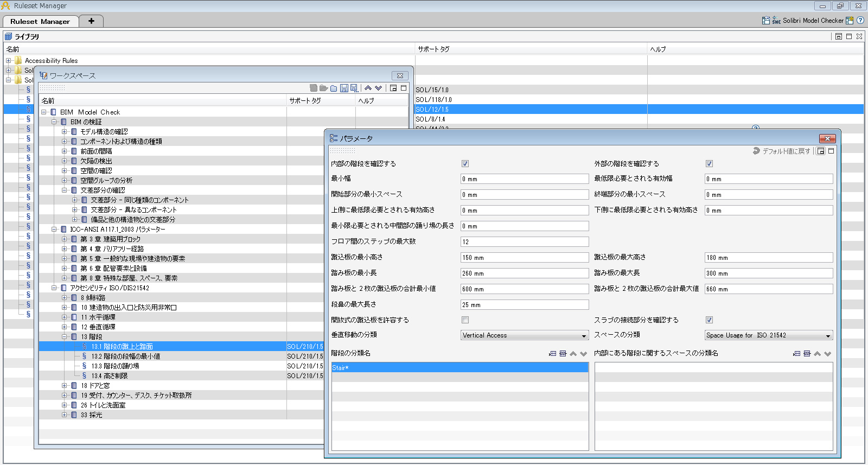Select the 13.4 高さ制限 rule
The width and height of the screenshot is (868, 465).
point(110,376)
